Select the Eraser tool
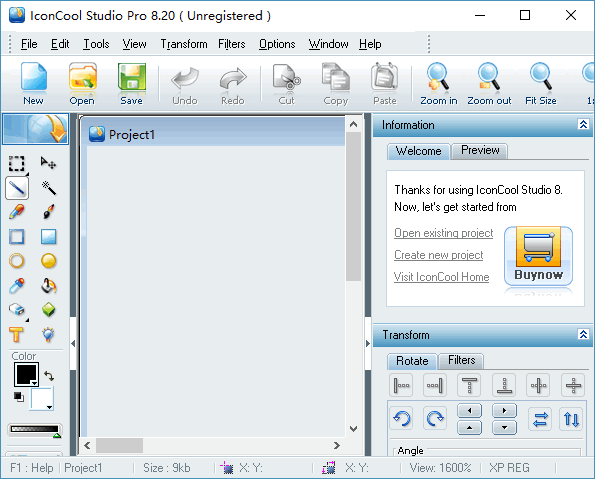The height and width of the screenshot is (479, 595). [17, 310]
